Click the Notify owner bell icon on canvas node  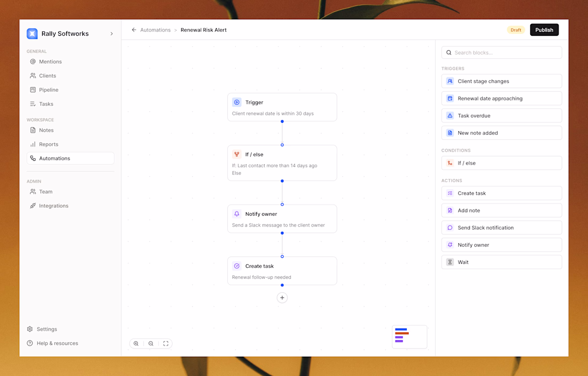(237, 214)
